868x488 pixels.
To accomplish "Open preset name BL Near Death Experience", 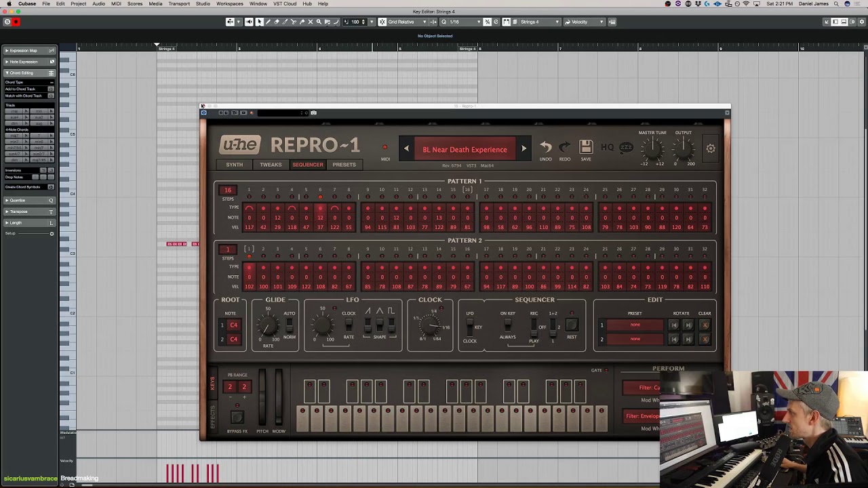I will [x=465, y=149].
